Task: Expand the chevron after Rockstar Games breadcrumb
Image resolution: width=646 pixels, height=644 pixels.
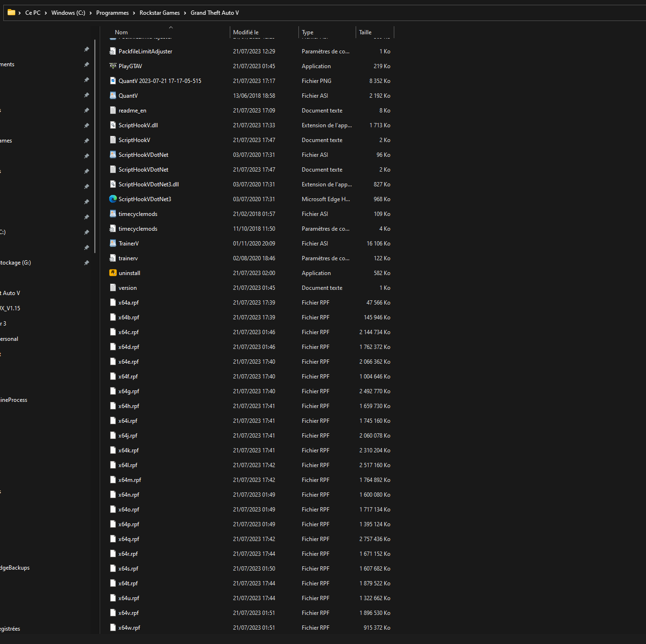Action: pos(185,13)
